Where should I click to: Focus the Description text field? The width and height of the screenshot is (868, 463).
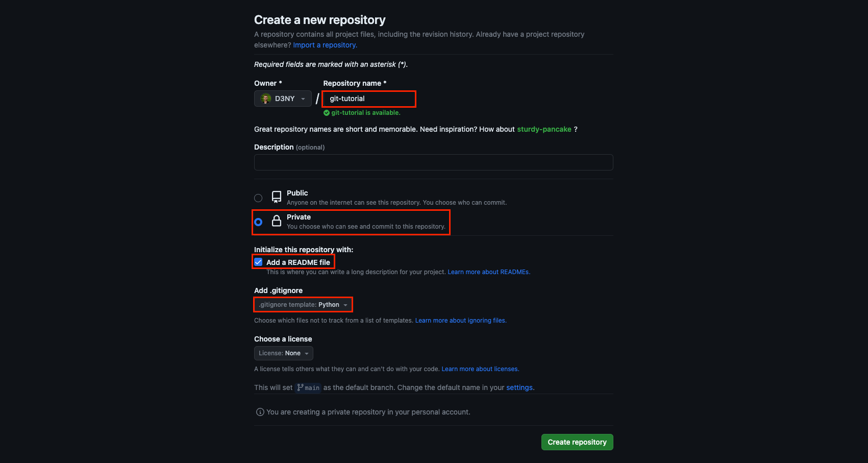point(433,162)
